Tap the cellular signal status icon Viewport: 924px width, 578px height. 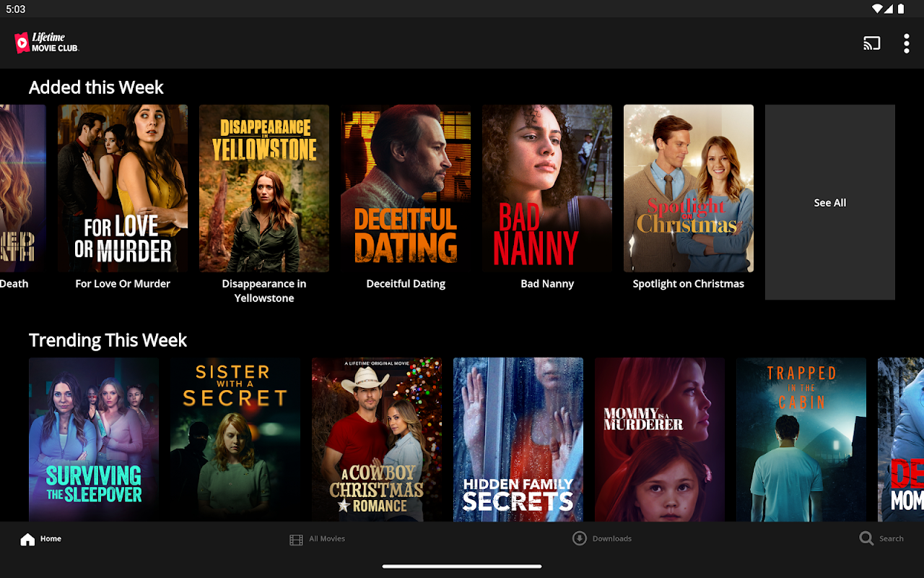pyautogui.click(x=889, y=9)
